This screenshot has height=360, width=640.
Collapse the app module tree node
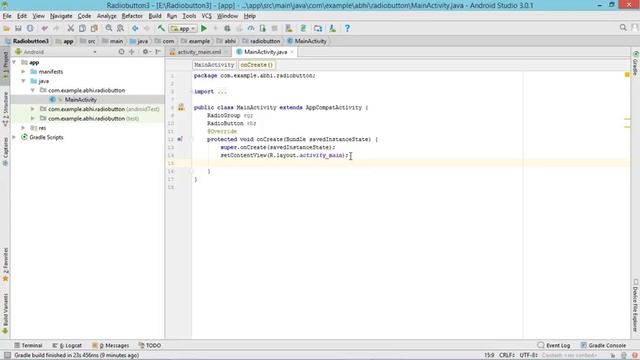pyautogui.click(x=14, y=62)
